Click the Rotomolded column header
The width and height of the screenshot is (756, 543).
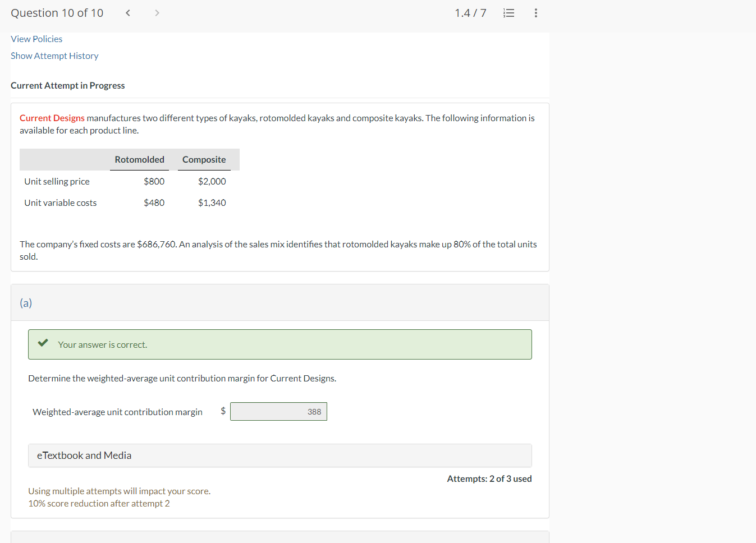[x=140, y=159]
